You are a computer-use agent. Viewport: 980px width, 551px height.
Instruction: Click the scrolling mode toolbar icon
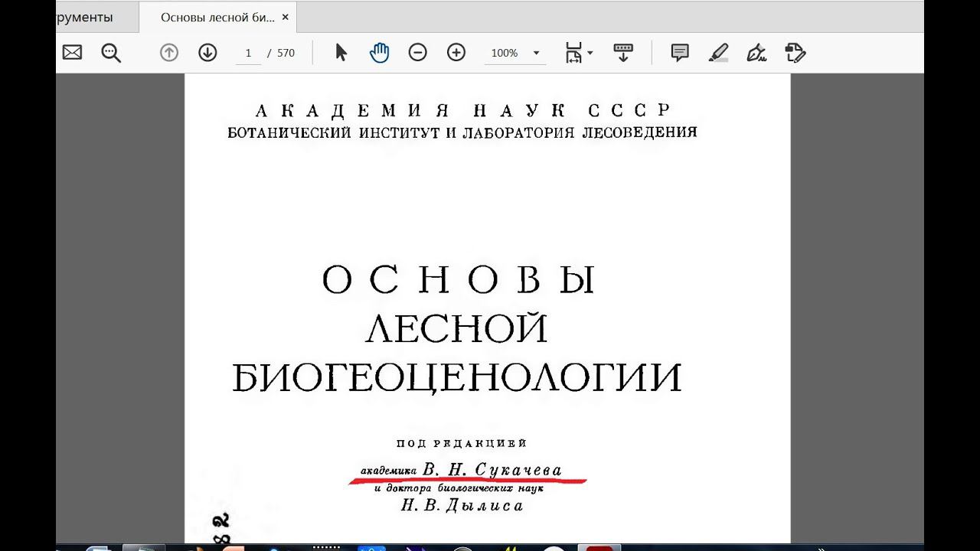[x=623, y=53]
